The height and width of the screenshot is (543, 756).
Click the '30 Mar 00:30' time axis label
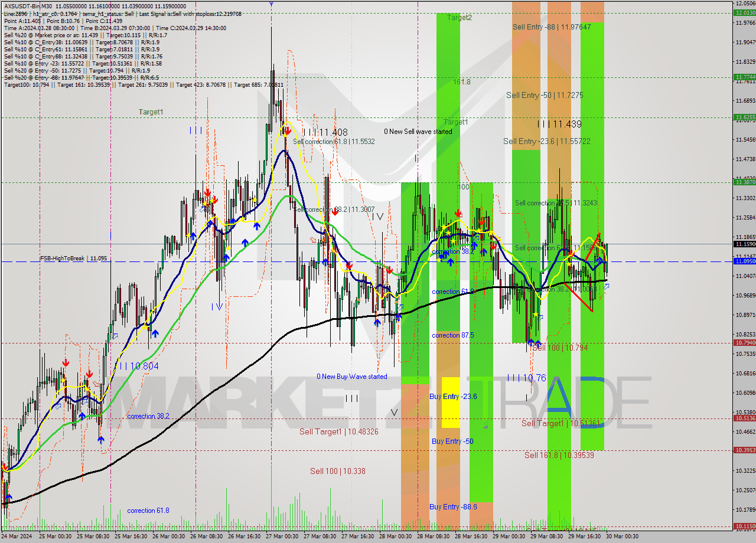[x=621, y=537]
